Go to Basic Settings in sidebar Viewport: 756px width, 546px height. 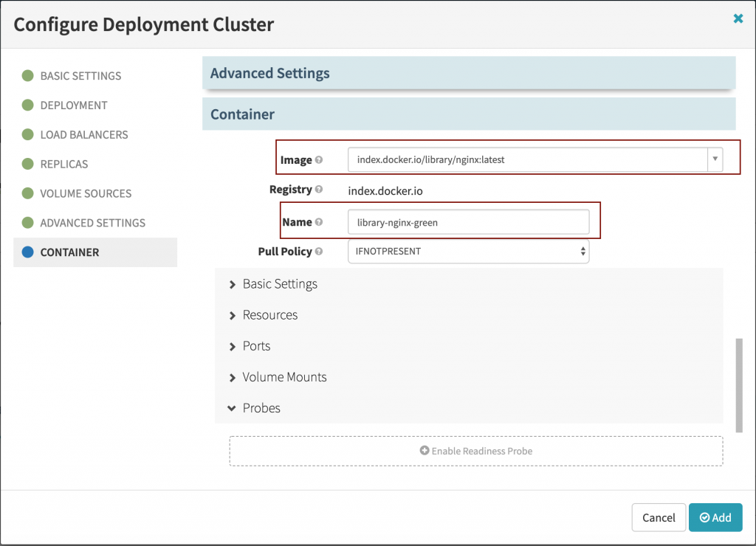click(80, 76)
